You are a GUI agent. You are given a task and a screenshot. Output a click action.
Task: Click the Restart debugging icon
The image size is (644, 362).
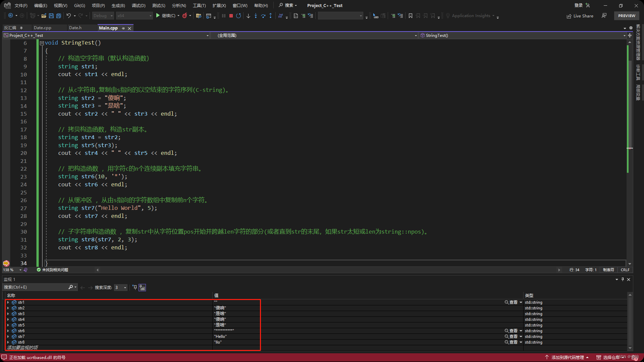click(238, 16)
